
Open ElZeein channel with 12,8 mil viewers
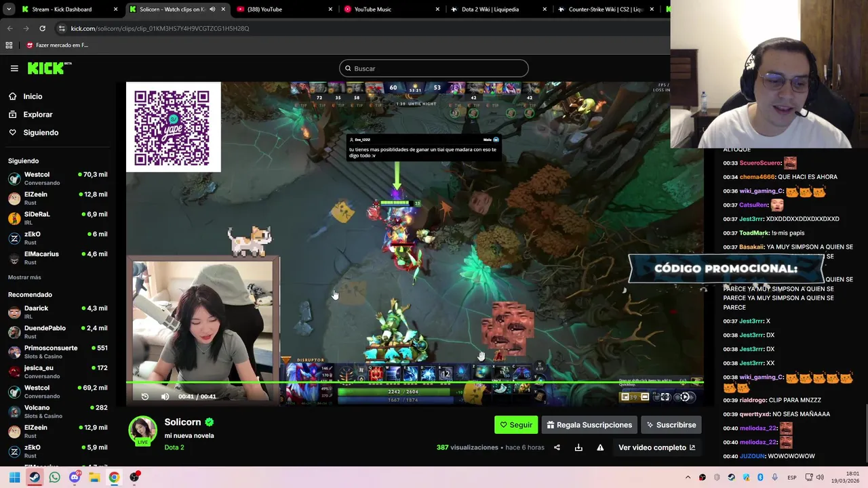[x=58, y=198]
